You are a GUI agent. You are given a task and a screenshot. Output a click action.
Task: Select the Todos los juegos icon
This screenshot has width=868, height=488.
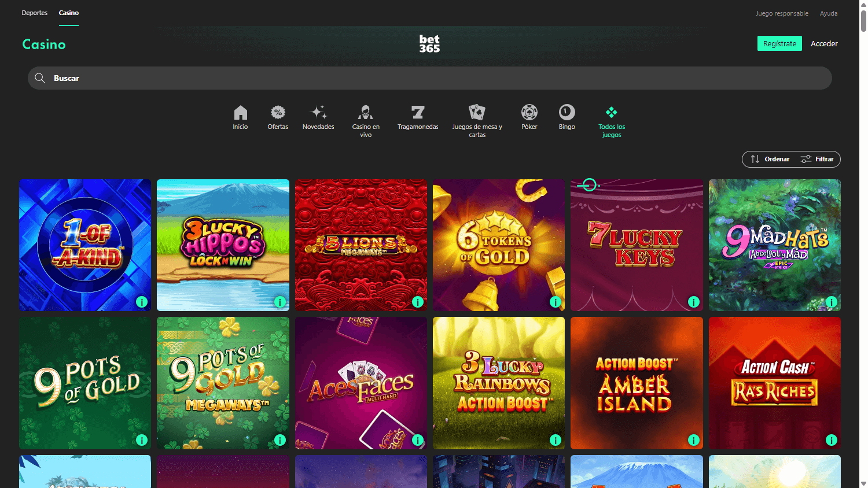click(x=611, y=112)
